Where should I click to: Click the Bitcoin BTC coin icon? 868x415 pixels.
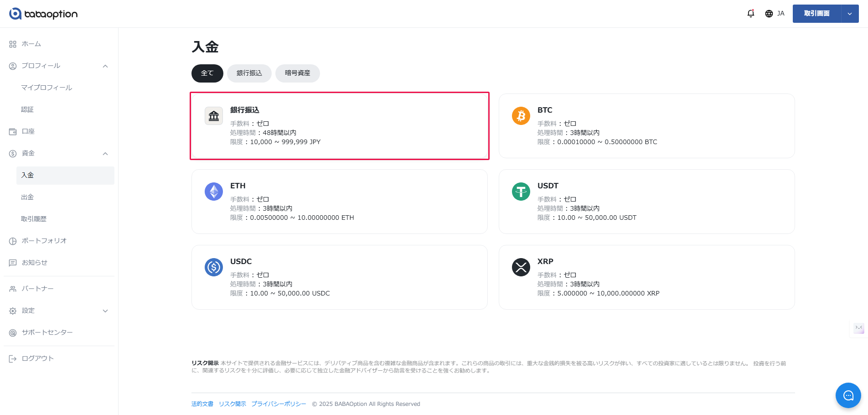click(x=521, y=116)
